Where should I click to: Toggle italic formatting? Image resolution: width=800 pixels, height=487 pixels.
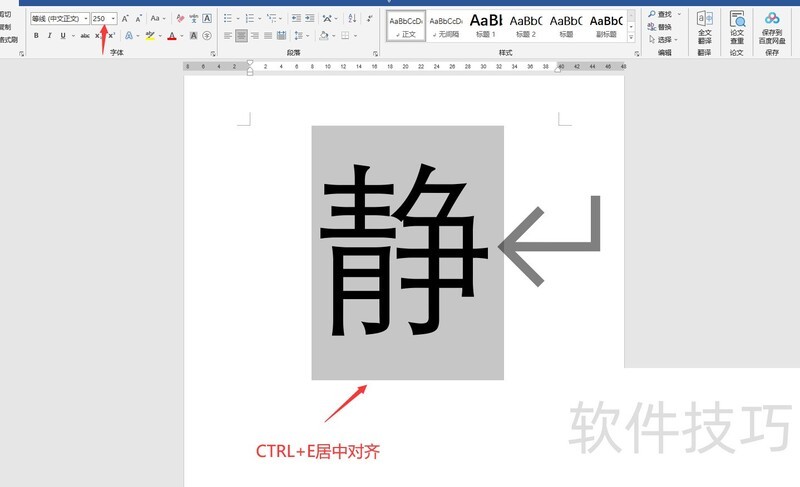click(x=49, y=36)
